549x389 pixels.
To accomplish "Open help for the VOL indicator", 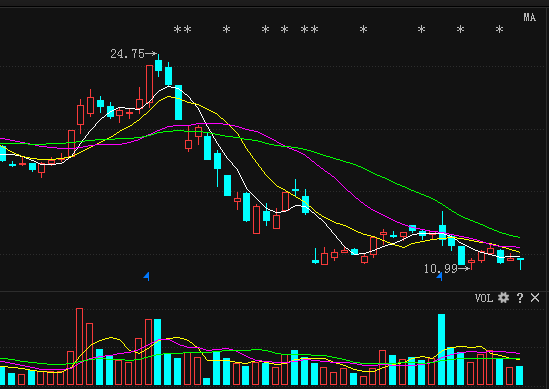I will tap(520, 298).
